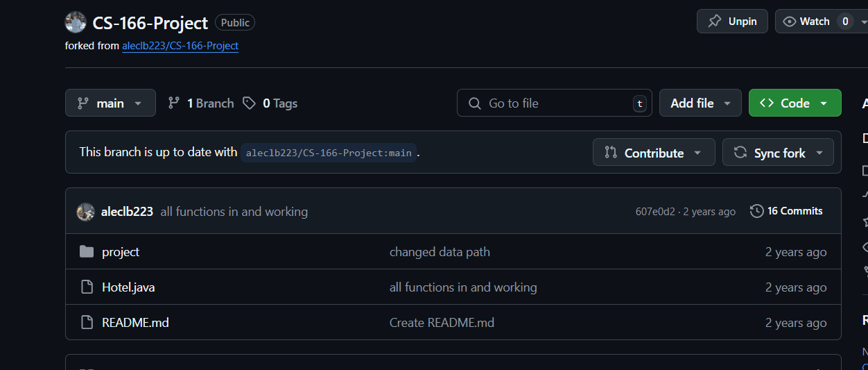
Task: Click the pull request icon in Contribute
Action: point(611,152)
